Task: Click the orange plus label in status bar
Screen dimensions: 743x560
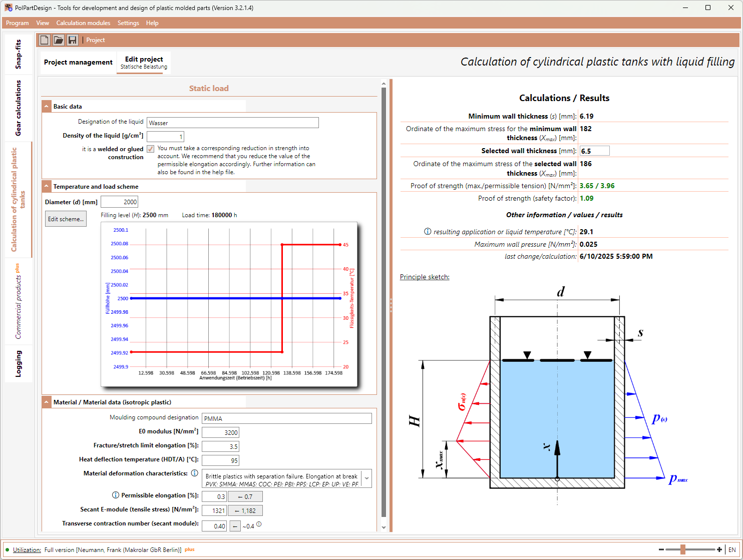Action: click(190, 549)
